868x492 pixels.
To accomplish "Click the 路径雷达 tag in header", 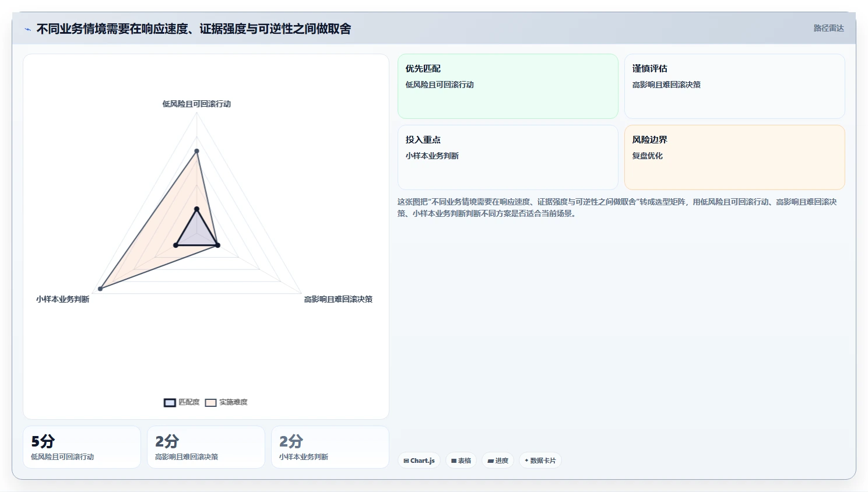I will click(828, 28).
